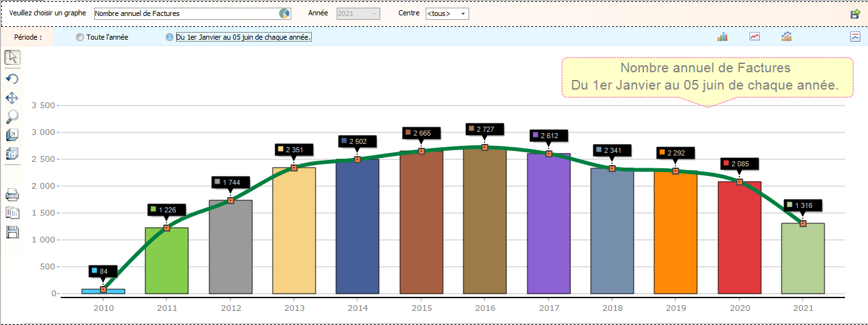The width and height of the screenshot is (868, 325).
Task: Select the 'Toute l'année' radio button
Action: 80,37
